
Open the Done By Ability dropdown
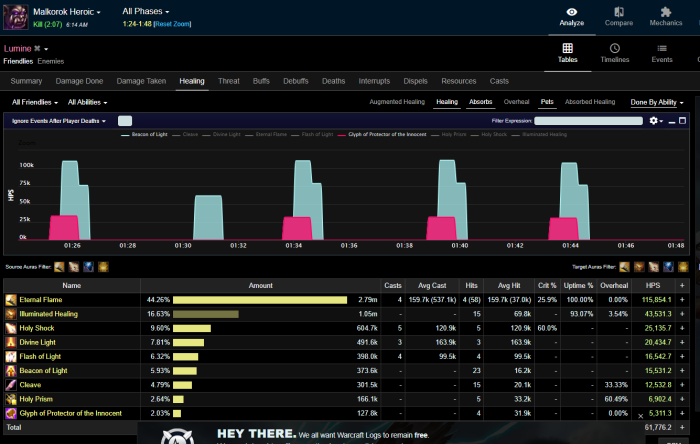(x=657, y=102)
